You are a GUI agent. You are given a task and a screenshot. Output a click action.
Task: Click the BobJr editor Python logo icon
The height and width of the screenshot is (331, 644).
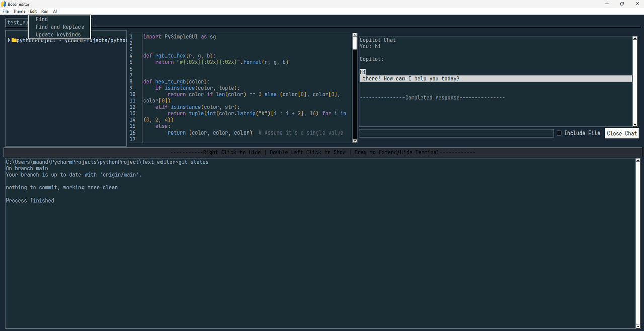coord(4,4)
